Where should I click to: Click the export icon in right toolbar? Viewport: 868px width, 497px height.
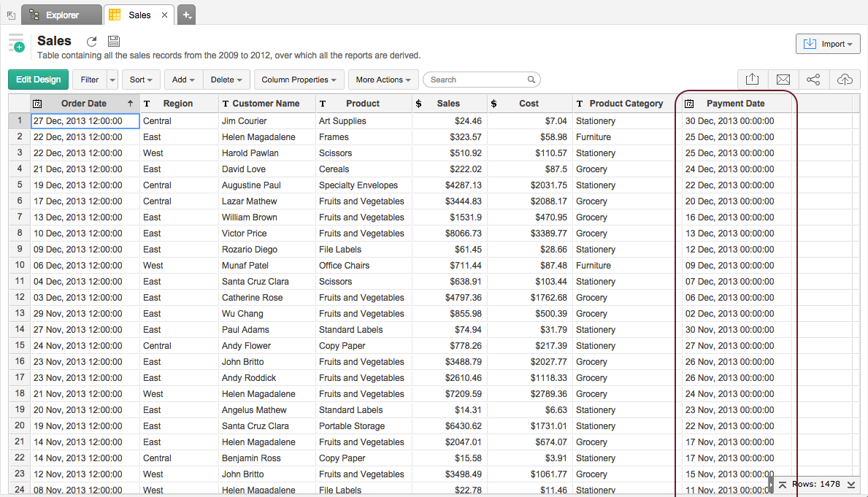(x=753, y=80)
